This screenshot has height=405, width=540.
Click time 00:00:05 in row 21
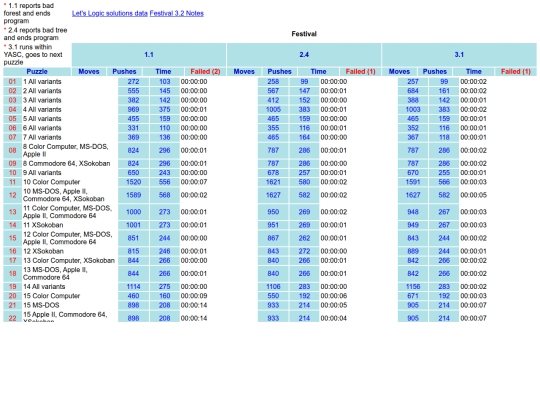334,305
